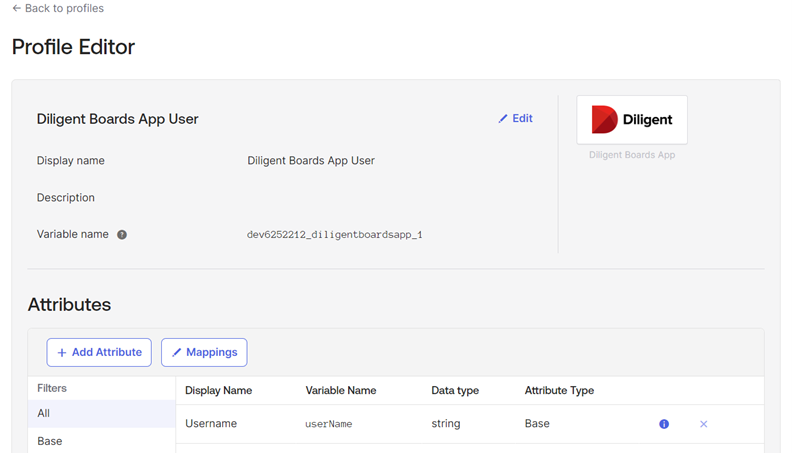This screenshot has width=792, height=453.
Task: Click the Variable name help icon
Action: point(122,235)
